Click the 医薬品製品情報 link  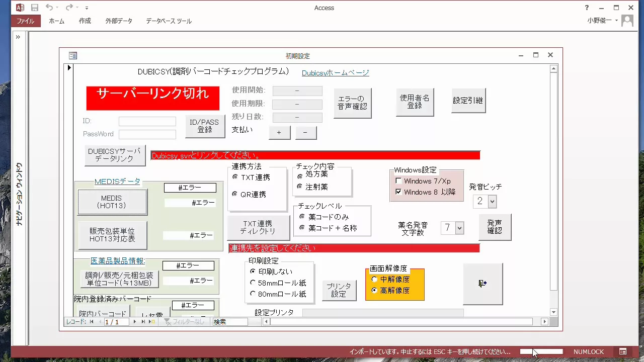[118, 260]
